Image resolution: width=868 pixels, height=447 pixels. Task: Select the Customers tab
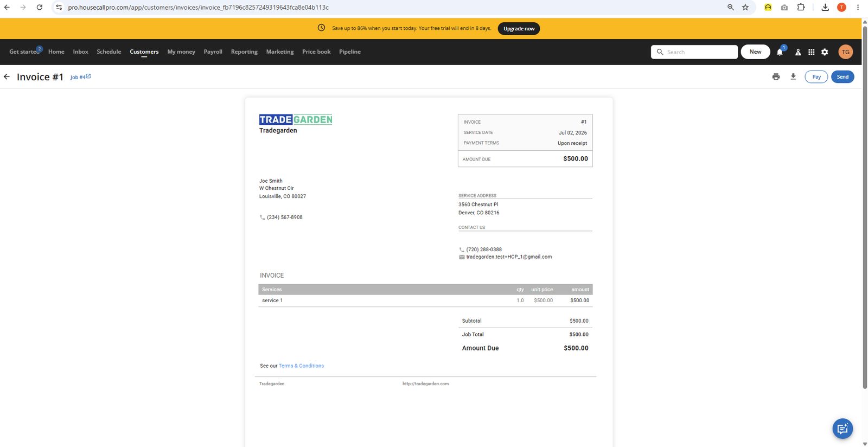pyautogui.click(x=144, y=52)
